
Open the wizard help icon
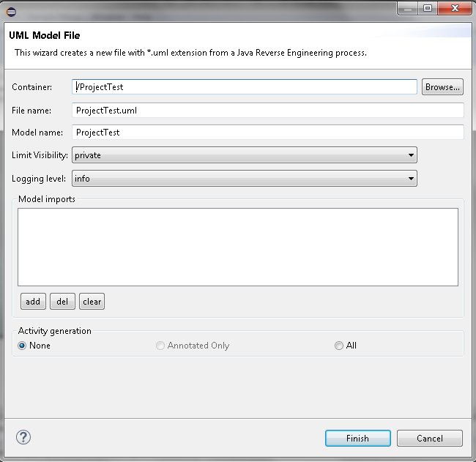(x=23, y=438)
